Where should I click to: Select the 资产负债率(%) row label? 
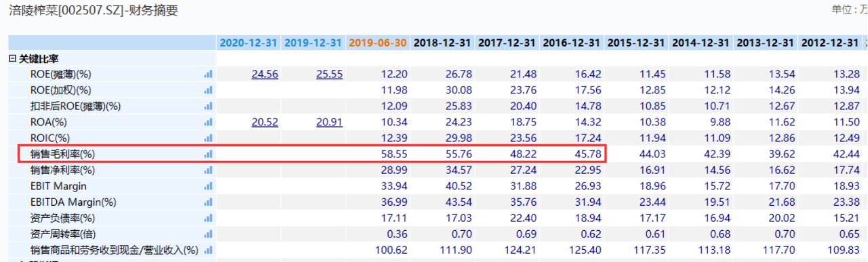click(x=62, y=218)
